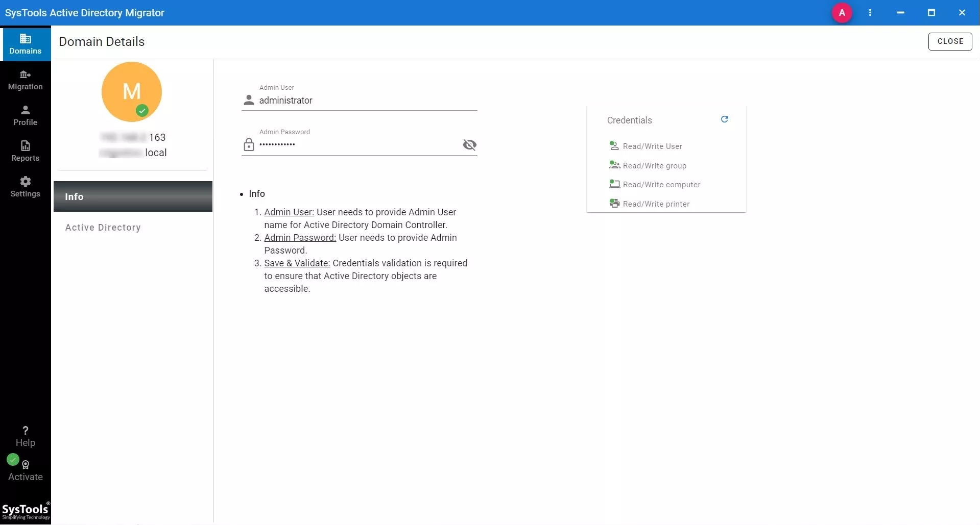Viewport: 980px width, 525px height.
Task: Click the SysTools logo
Action: coord(26,511)
